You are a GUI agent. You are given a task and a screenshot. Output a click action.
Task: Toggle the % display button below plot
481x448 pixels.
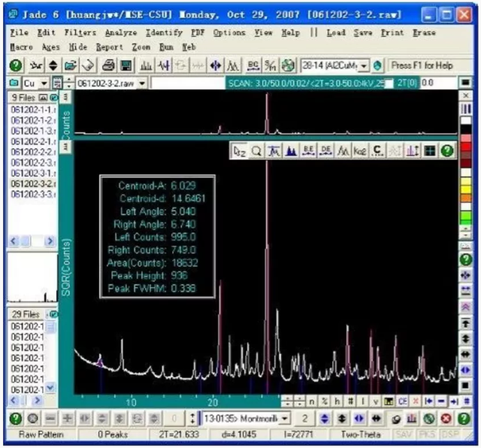pyautogui.click(x=324, y=401)
